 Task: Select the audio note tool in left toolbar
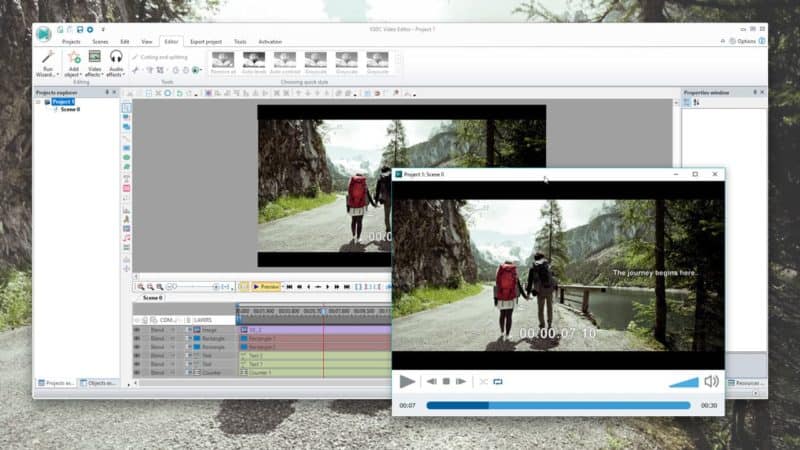pyautogui.click(x=126, y=238)
